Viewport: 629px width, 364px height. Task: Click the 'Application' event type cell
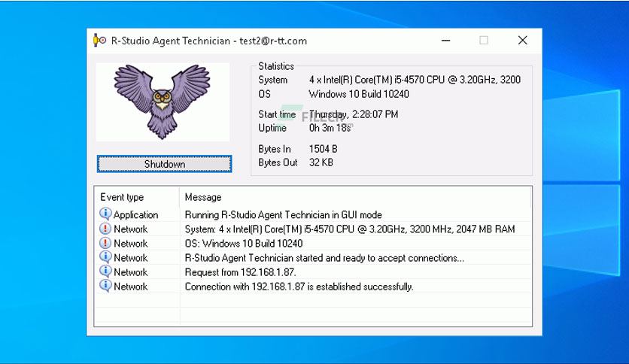click(x=135, y=215)
